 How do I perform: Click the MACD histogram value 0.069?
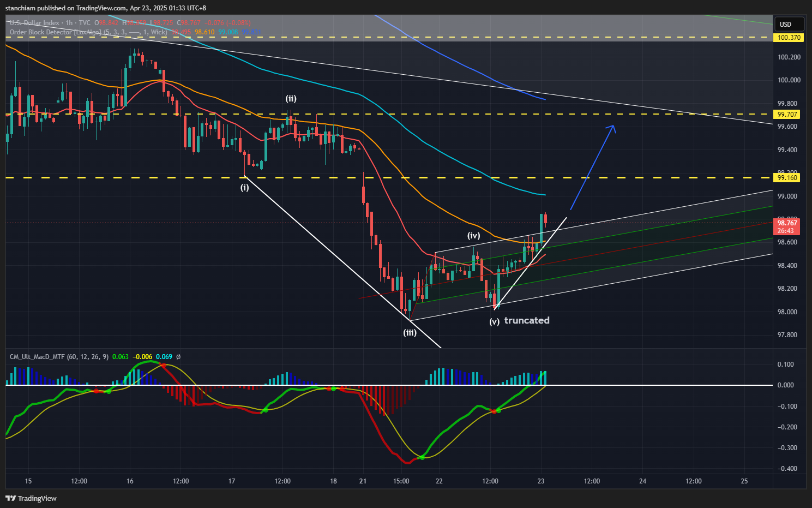pyautogui.click(x=164, y=357)
